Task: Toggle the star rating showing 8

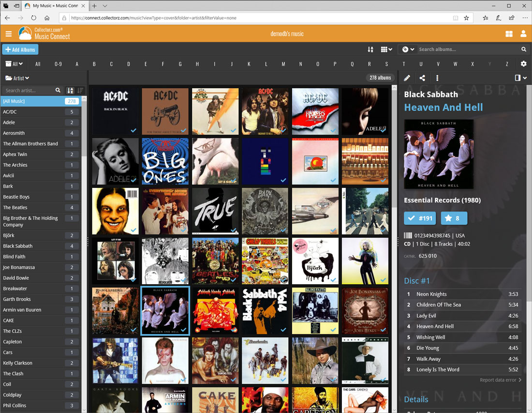Action: (x=454, y=218)
